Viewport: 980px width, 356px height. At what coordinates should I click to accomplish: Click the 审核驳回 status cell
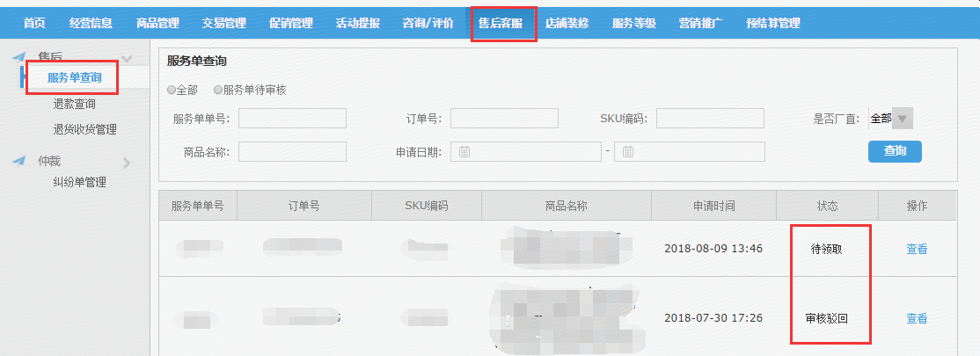point(827,318)
